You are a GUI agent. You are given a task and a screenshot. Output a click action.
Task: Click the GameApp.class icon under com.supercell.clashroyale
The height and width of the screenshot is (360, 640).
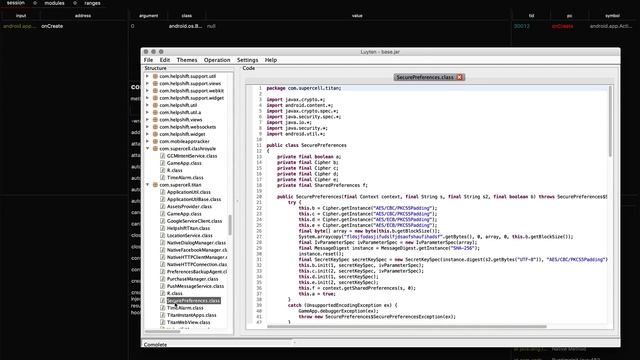pos(162,163)
